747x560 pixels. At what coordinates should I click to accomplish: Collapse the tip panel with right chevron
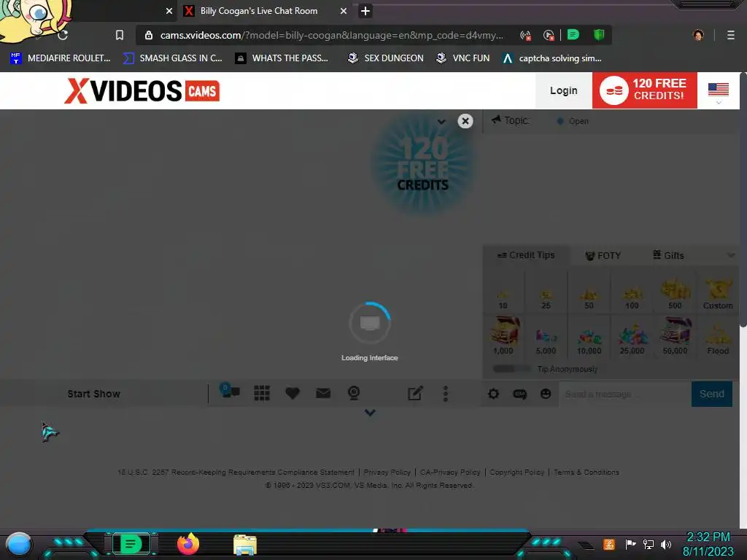click(731, 256)
